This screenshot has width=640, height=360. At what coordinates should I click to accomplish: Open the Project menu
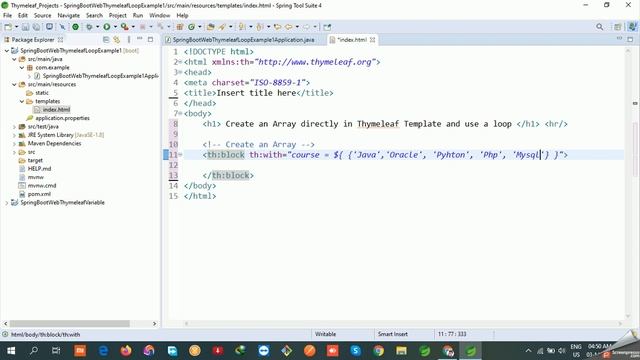pos(118,16)
